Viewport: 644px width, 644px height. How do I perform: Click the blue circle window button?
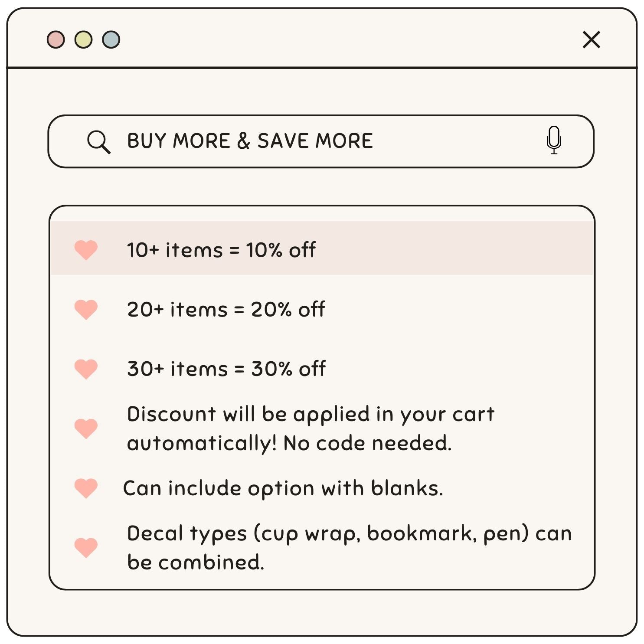click(x=111, y=39)
